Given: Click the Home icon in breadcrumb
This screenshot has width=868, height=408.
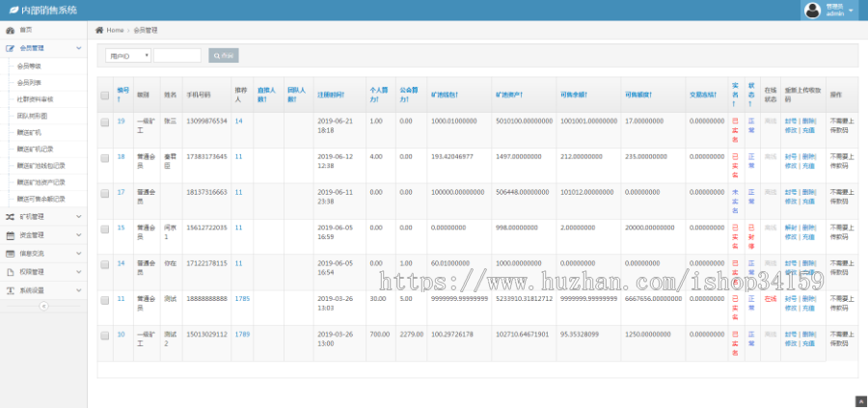Looking at the screenshot, I should pos(99,31).
